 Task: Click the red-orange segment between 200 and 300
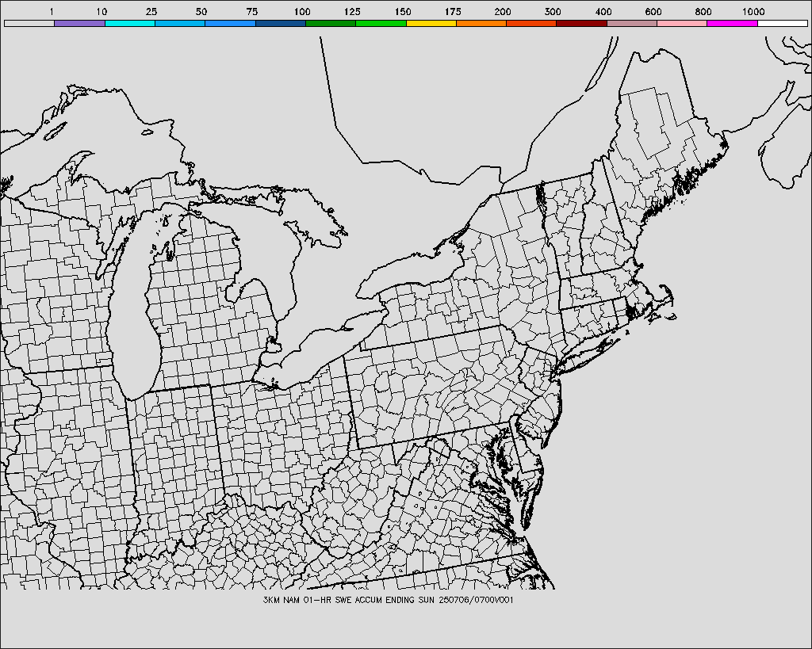[x=531, y=23]
